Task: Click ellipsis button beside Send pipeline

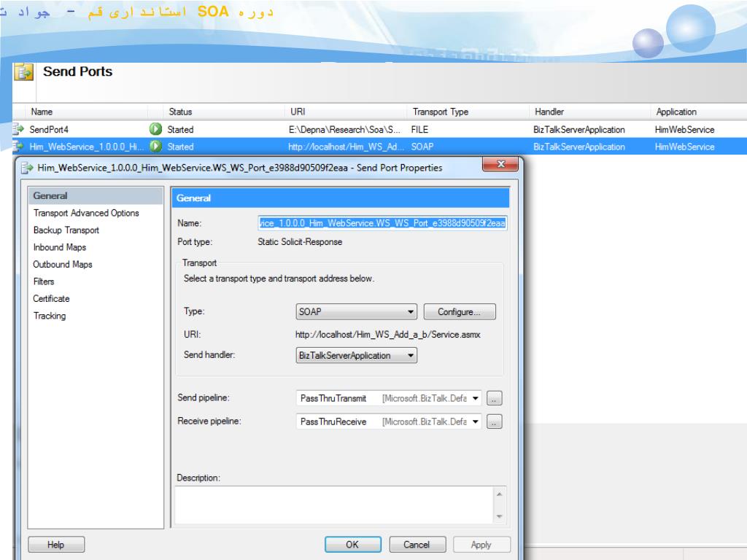Action: [494, 399]
